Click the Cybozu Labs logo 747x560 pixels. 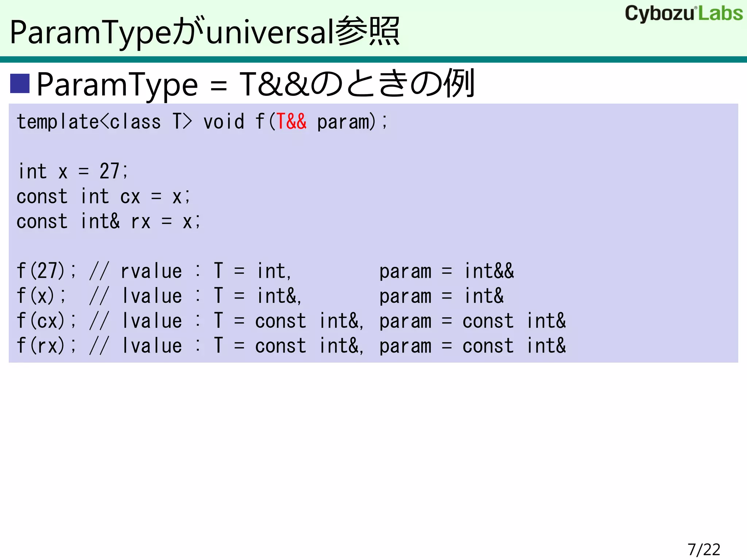click(x=684, y=13)
